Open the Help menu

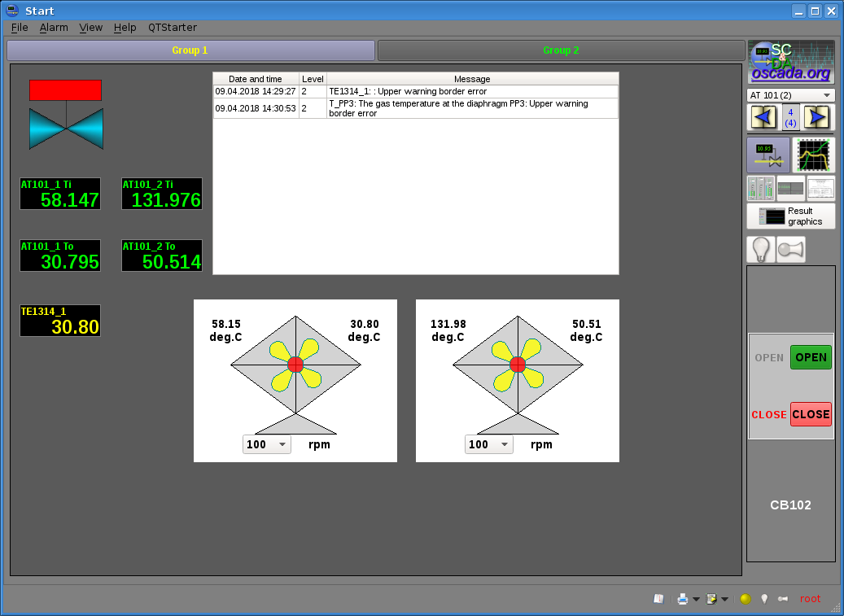125,28
